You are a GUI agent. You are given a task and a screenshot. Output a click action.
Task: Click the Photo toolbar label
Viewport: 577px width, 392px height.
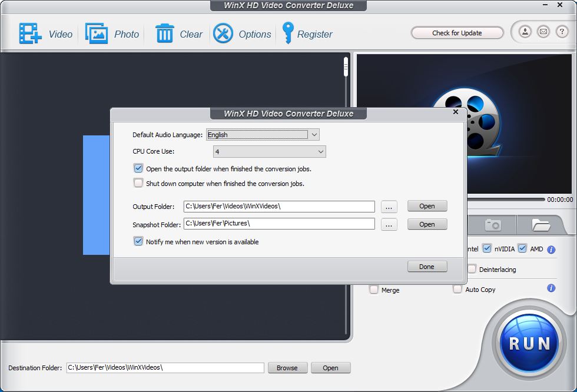coord(127,34)
